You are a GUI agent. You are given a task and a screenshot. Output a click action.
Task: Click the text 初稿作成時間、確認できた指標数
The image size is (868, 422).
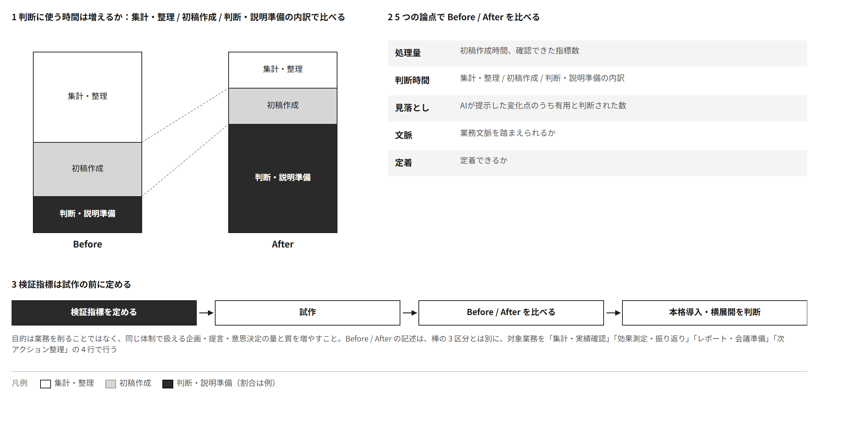coord(520,51)
